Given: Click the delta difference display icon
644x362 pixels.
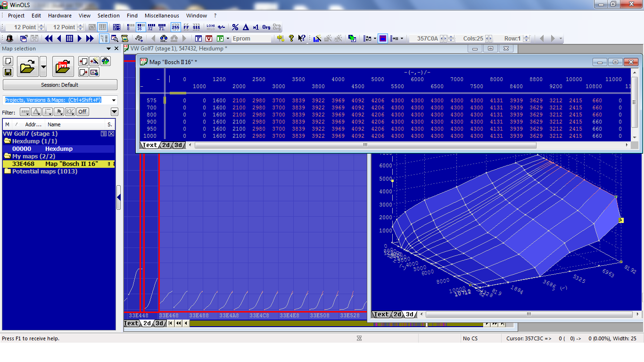Looking at the screenshot, I should pyautogui.click(x=245, y=27).
